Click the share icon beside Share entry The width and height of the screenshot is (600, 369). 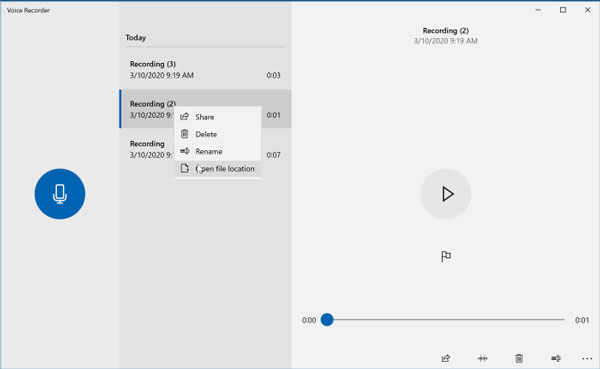pos(184,116)
